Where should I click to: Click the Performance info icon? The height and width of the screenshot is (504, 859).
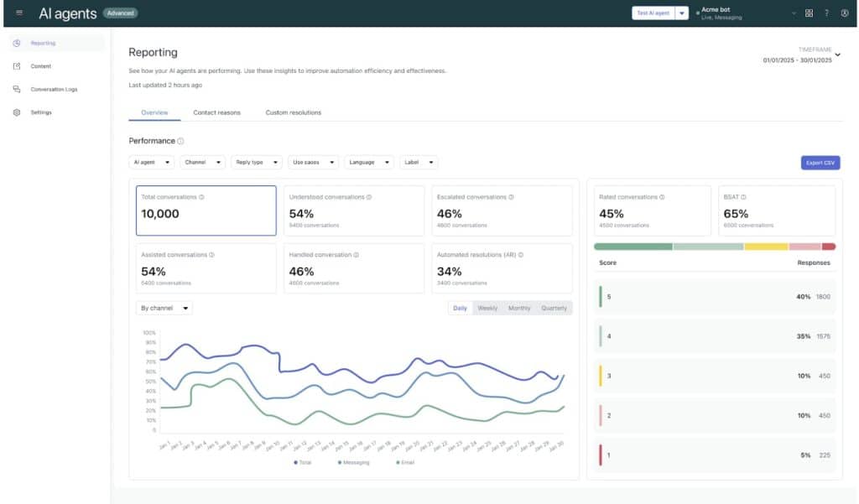(180, 141)
